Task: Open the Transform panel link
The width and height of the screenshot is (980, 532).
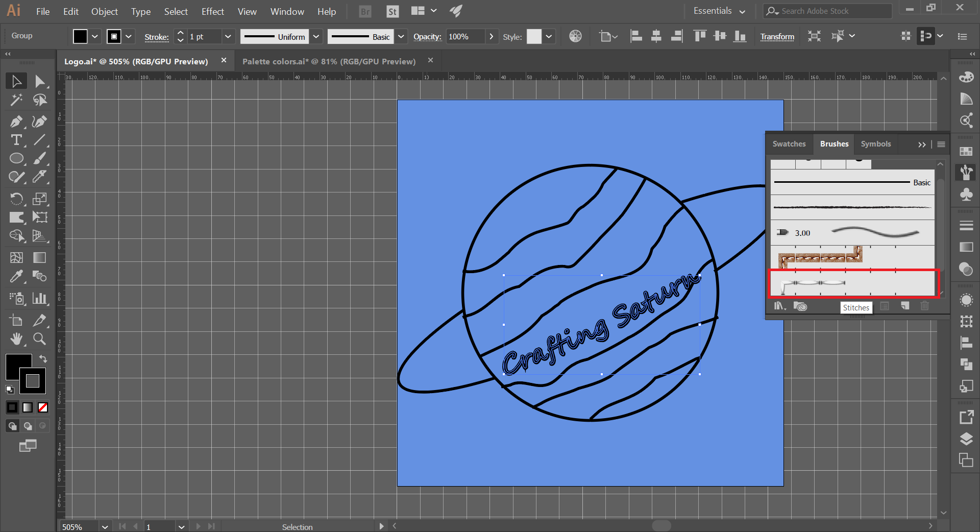Action: pos(777,37)
